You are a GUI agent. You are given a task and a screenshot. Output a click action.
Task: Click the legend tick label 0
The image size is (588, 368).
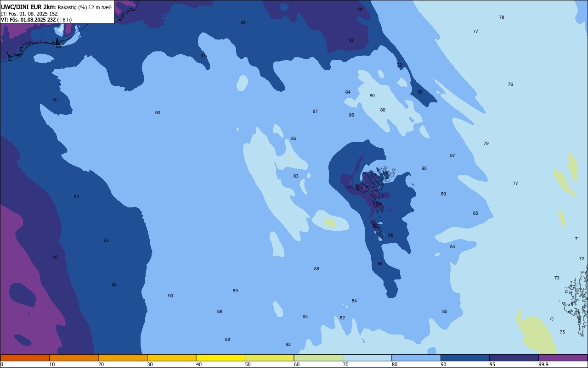2,364
